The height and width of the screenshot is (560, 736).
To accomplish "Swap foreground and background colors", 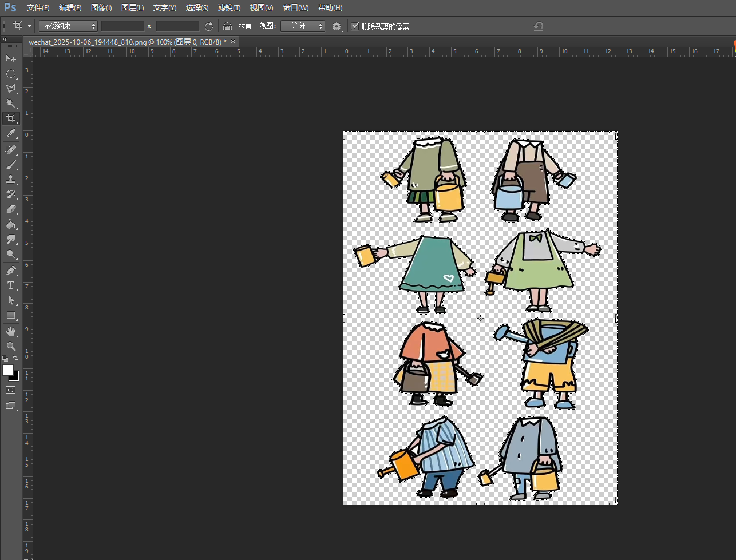I will (16, 359).
